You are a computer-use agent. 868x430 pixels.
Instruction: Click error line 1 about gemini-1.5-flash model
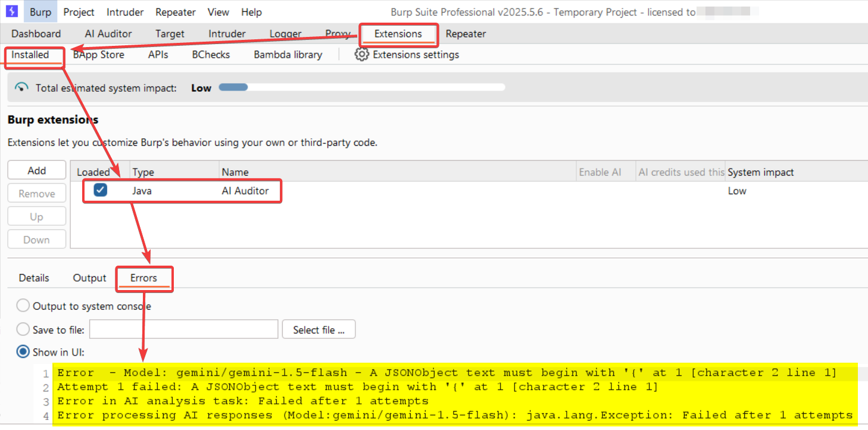point(447,373)
